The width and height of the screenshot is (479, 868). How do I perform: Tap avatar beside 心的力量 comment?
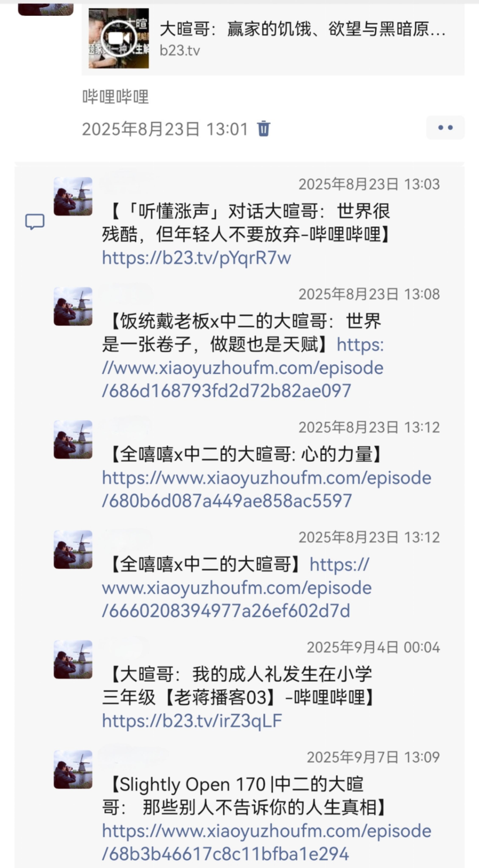(73, 439)
